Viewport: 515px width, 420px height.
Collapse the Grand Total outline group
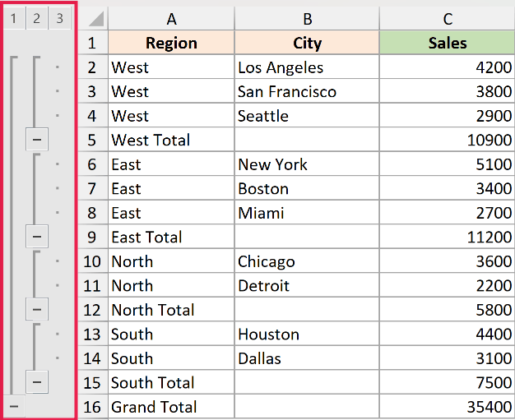coord(14,407)
